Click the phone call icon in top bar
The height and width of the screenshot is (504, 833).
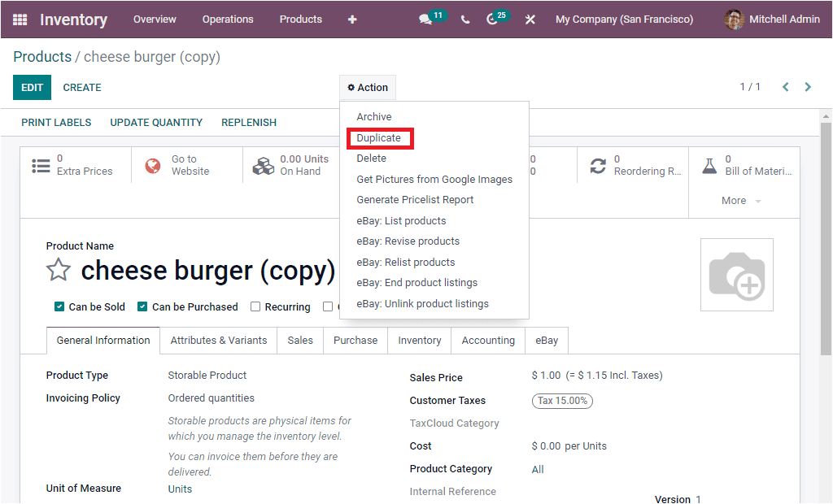click(464, 19)
